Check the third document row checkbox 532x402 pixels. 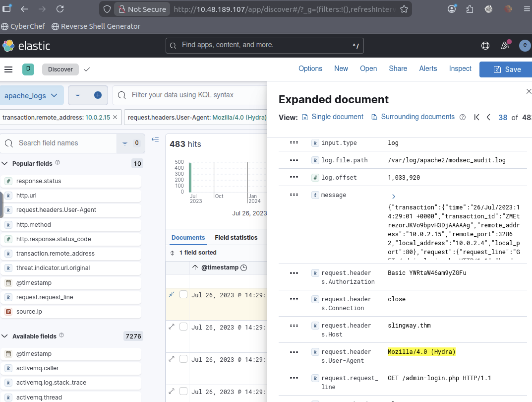pos(183,359)
